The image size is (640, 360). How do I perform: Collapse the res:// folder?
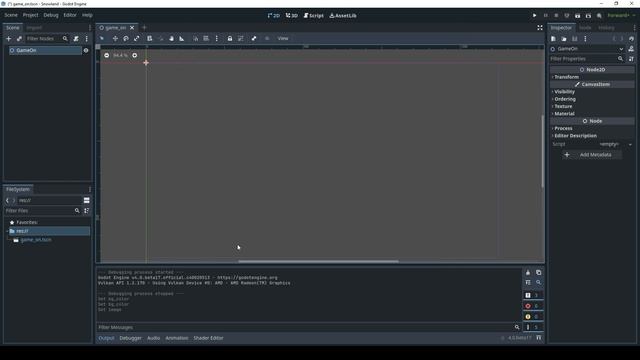pyautogui.click(x=7, y=231)
